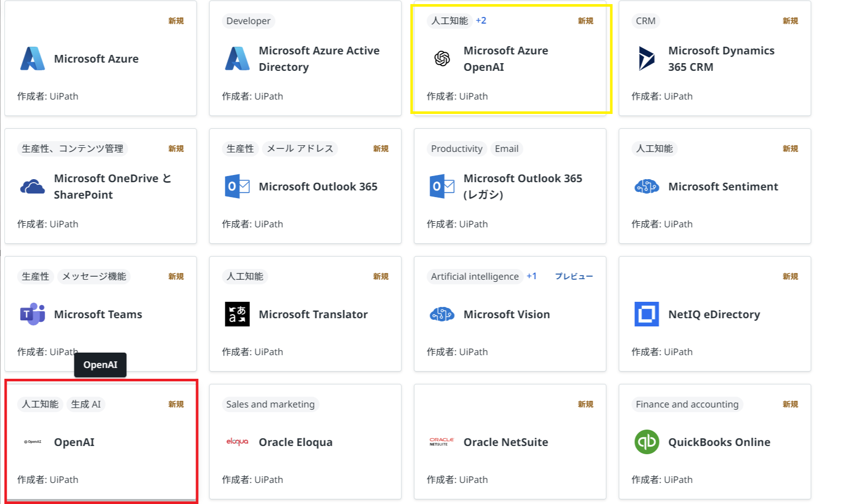
Task: Click the NetIQ eDirectory blue square icon
Action: click(x=647, y=314)
